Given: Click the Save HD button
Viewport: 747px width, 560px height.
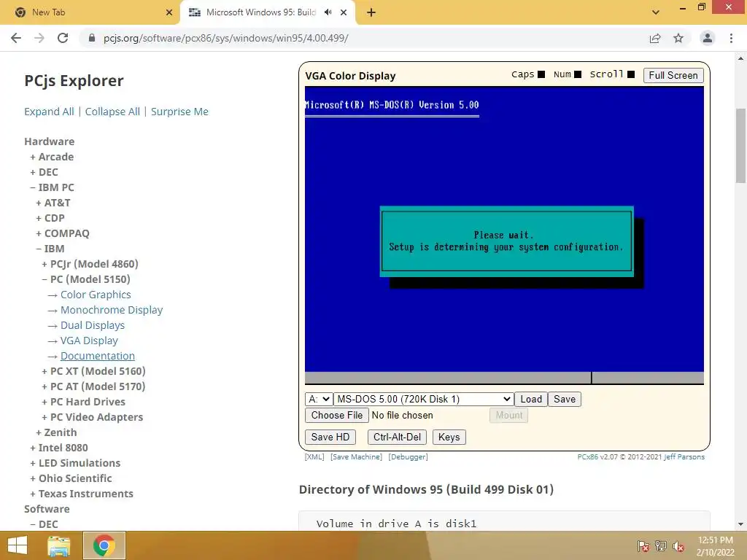Looking at the screenshot, I should pyautogui.click(x=330, y=437).
